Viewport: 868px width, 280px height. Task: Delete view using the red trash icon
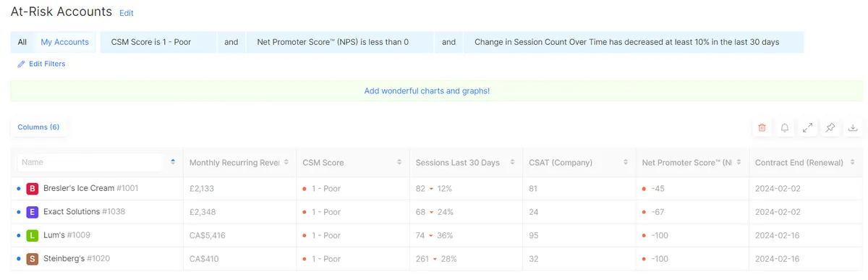[762, 127]
